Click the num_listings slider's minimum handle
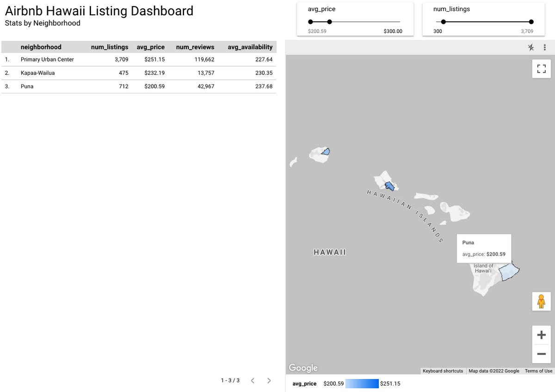 [x=443, y=22]
